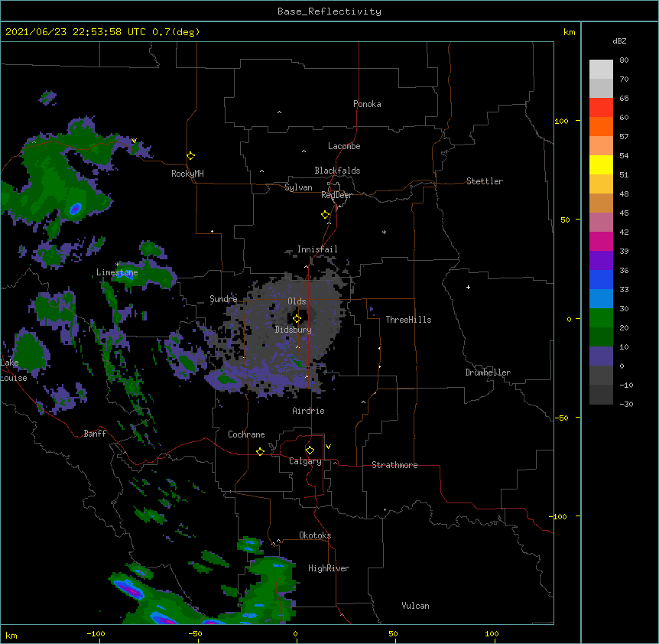This screenshot has height=644, width=659.
Task: Click the km unit label at the bottom left
Action: 11,636
